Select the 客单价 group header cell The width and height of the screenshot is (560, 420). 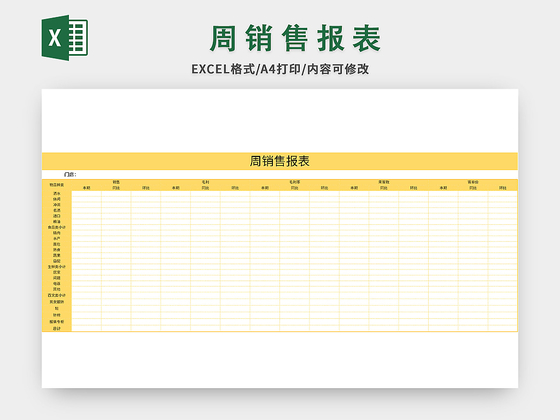[473, 182]
